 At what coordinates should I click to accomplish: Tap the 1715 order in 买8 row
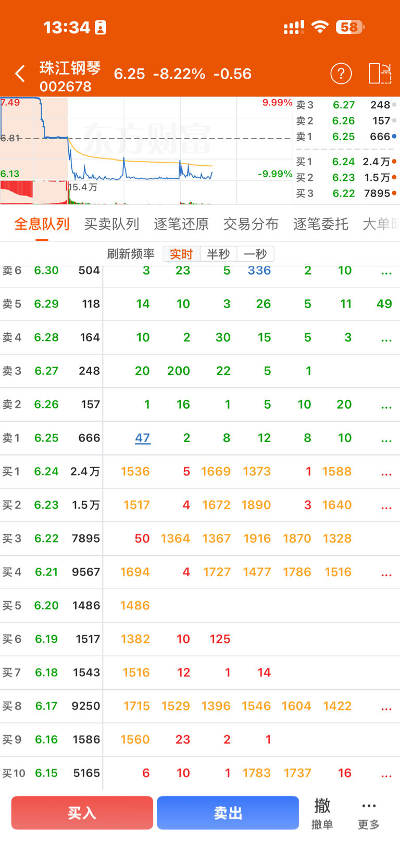[136, 706]
